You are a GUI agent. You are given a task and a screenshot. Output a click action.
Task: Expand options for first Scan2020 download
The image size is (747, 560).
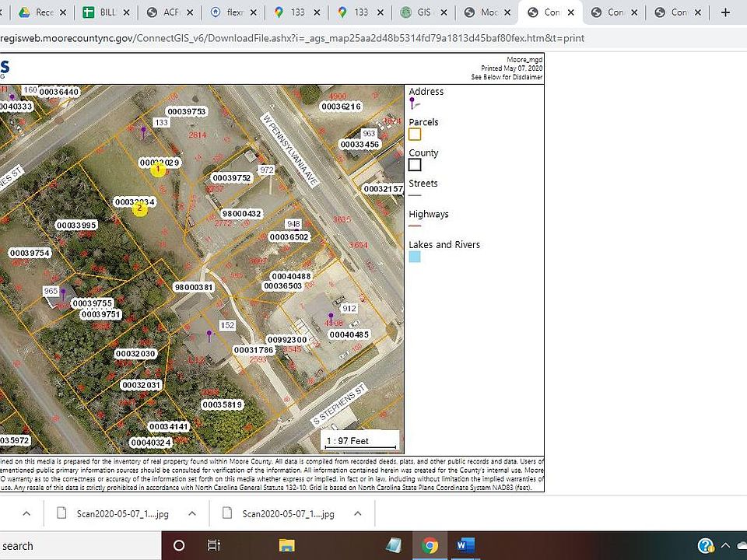(x=192, y=513)
